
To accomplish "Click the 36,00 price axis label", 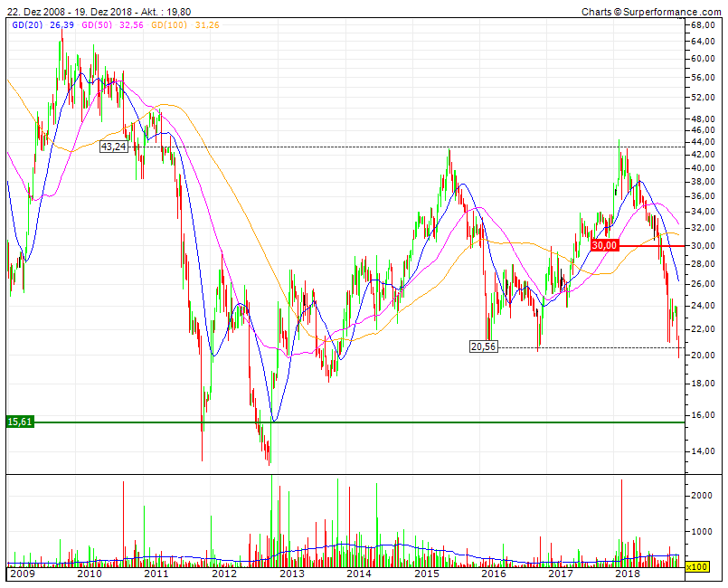I will (x=703, y=196).
